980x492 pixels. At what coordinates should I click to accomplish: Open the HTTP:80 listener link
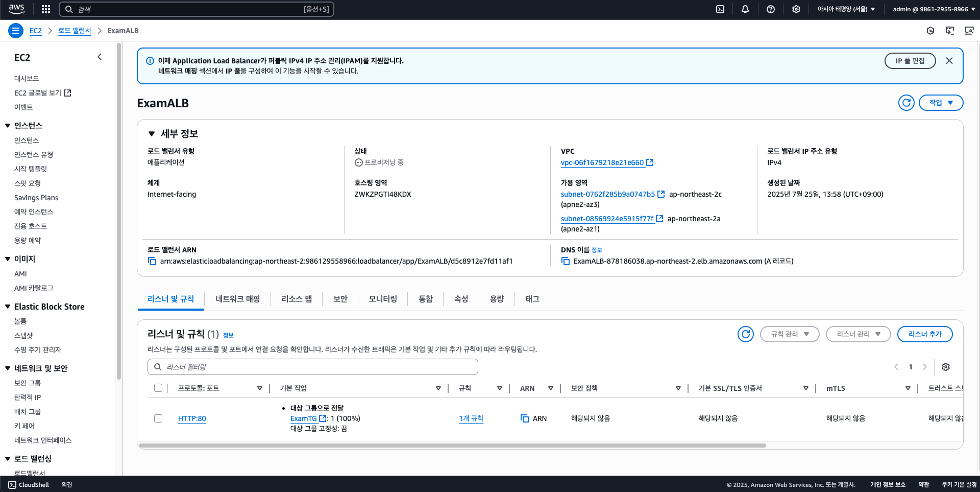tap(192, 418)
